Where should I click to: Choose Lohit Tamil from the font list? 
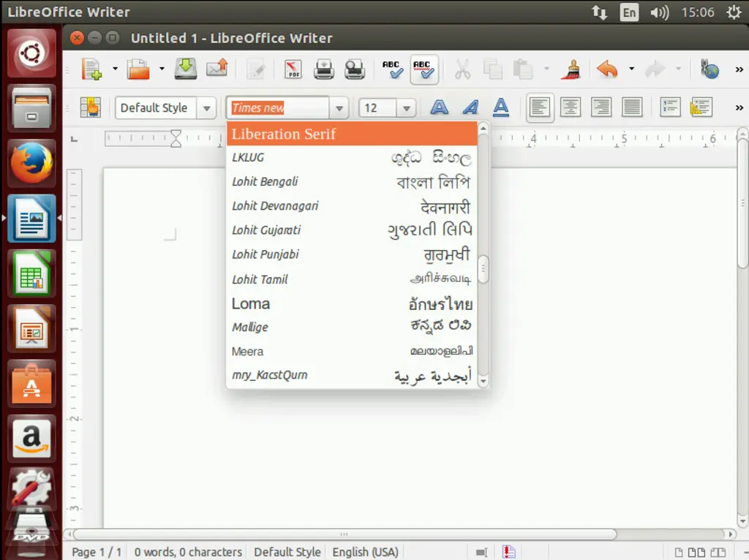click(352, 279)
